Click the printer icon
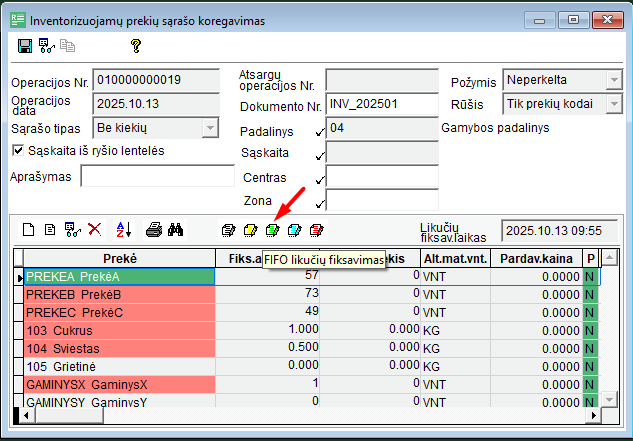The image size is (633, 441). click(x=153, y=229)
